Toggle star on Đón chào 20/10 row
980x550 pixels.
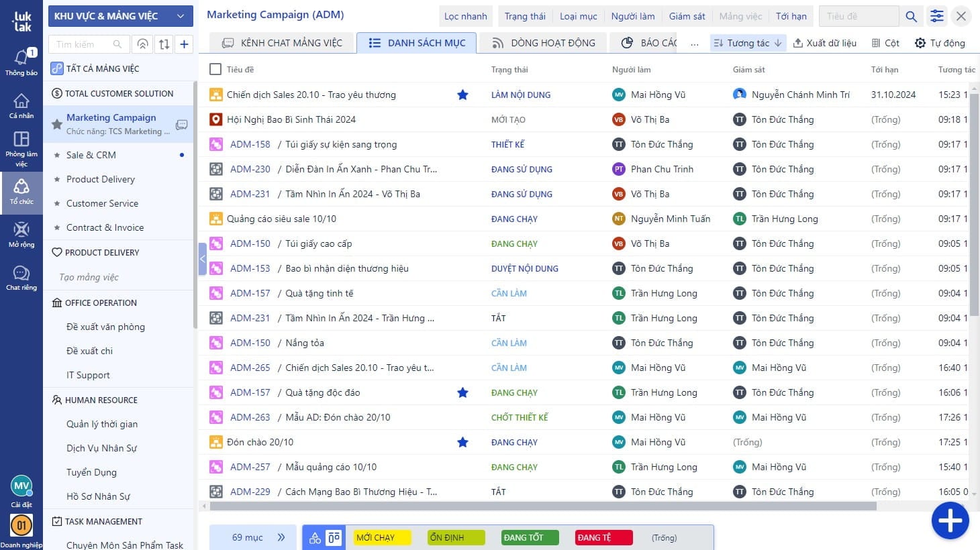462,442
